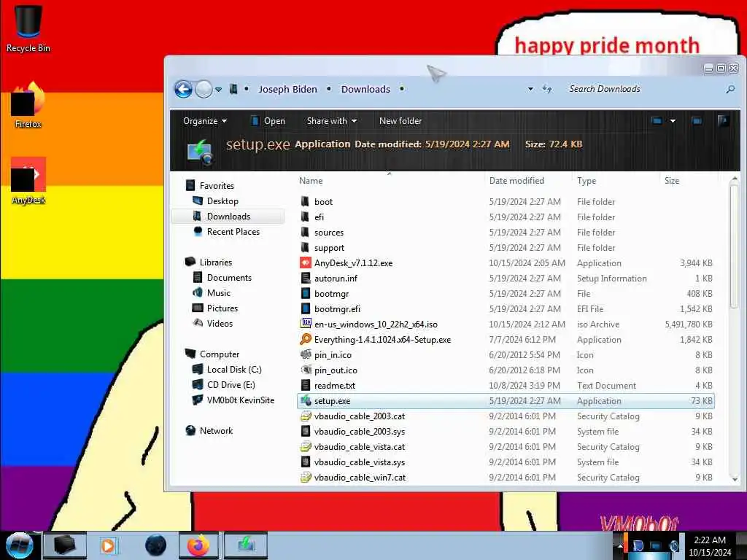
Task: Select Favorites in the navigation pane
Action: pyautogui.click(x=216, y=186)
